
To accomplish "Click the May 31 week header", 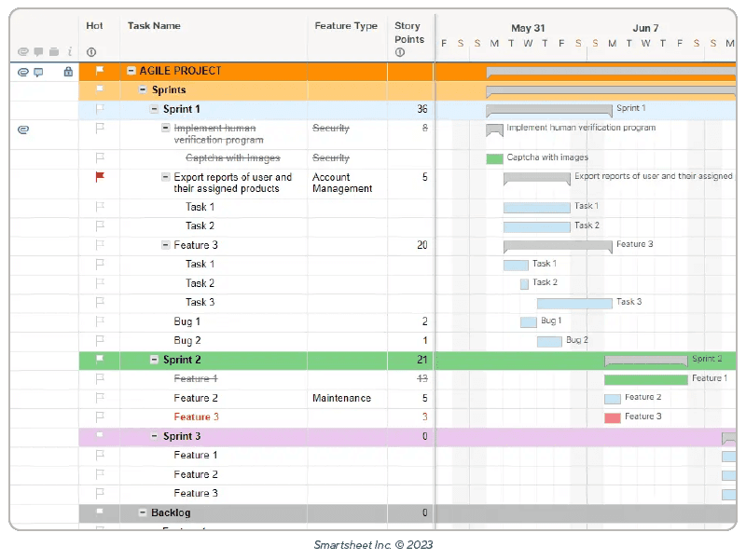I will coord(528,28).
